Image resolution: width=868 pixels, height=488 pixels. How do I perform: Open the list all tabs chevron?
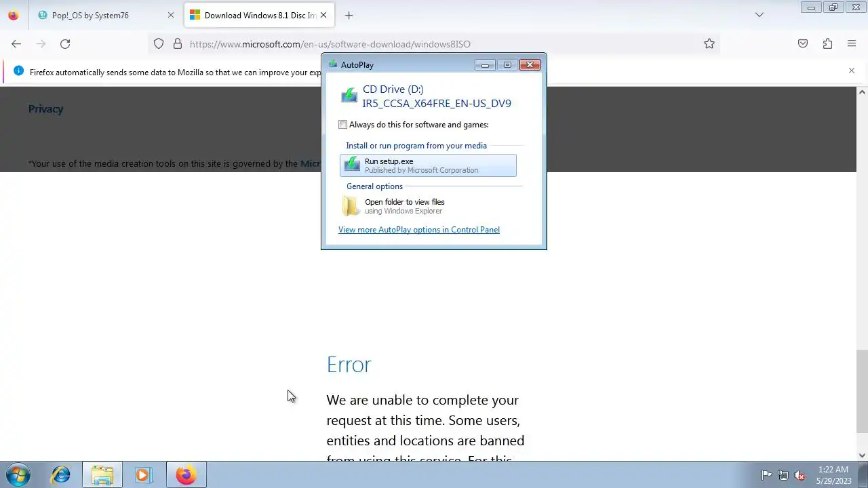(759, 15)
